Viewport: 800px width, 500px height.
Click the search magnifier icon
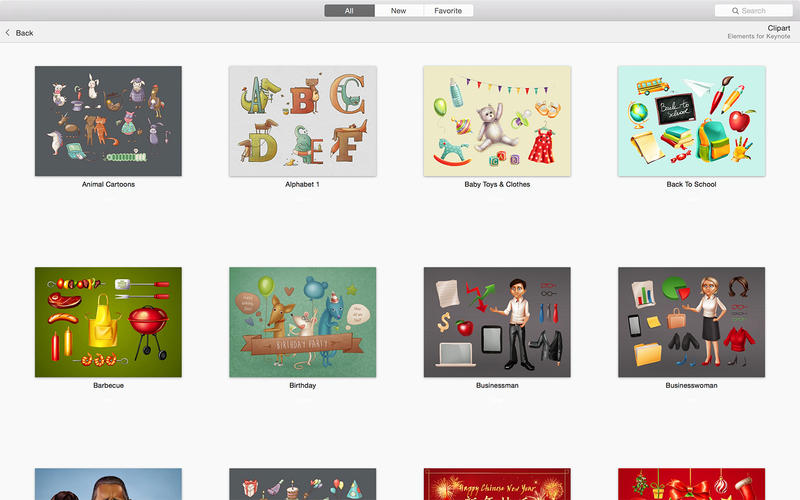pos(735,11)
